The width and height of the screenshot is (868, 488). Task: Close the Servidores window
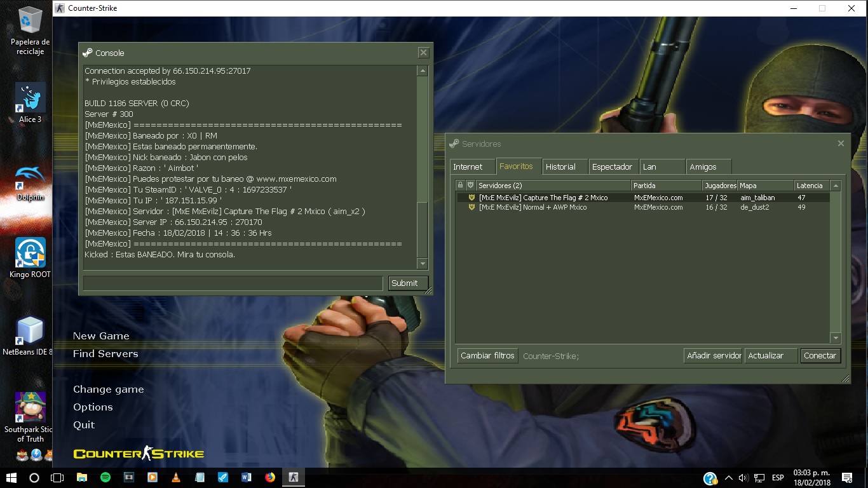841,144
